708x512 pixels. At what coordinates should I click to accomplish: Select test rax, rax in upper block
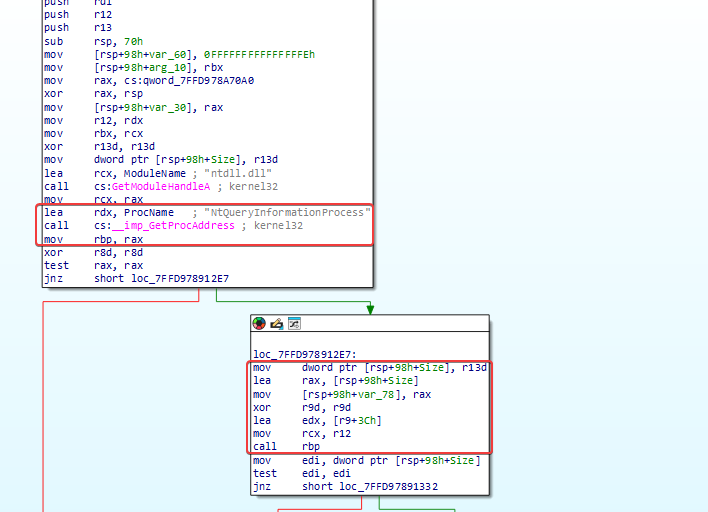[93, 265]
